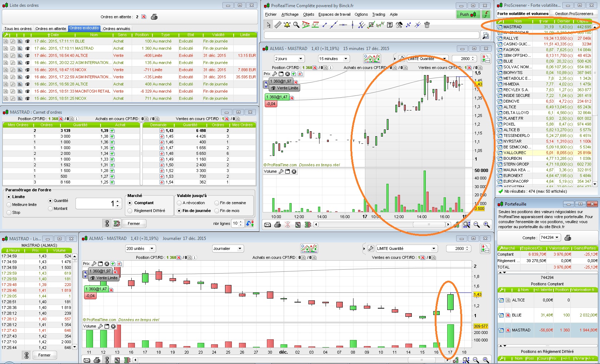Click the main toolbar search input field
600x364 pixels.
click(x=372, y=35)
